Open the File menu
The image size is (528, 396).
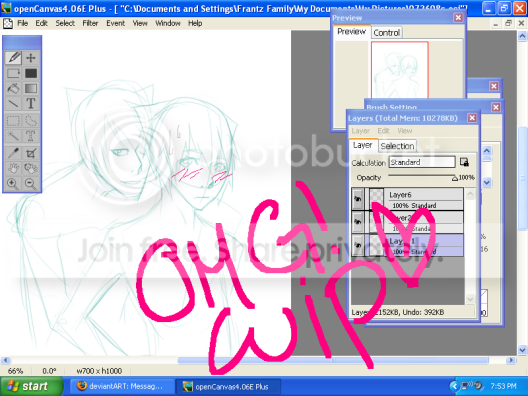23,23
